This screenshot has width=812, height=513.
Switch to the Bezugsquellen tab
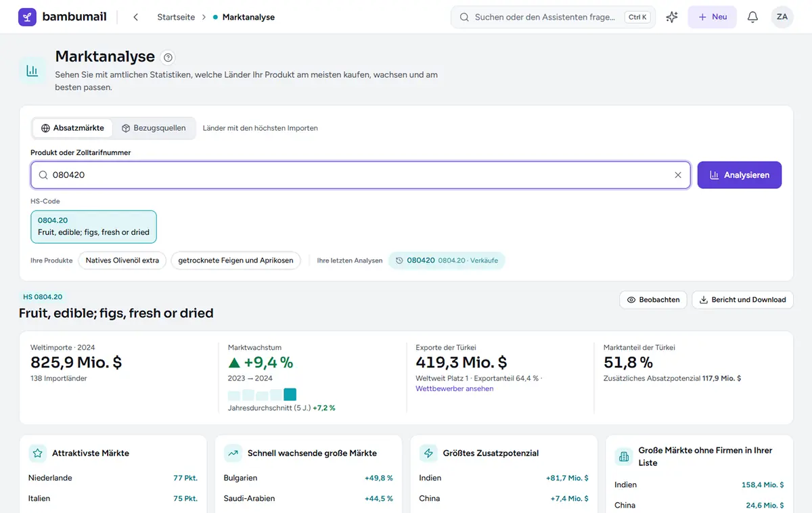(154, 128)
